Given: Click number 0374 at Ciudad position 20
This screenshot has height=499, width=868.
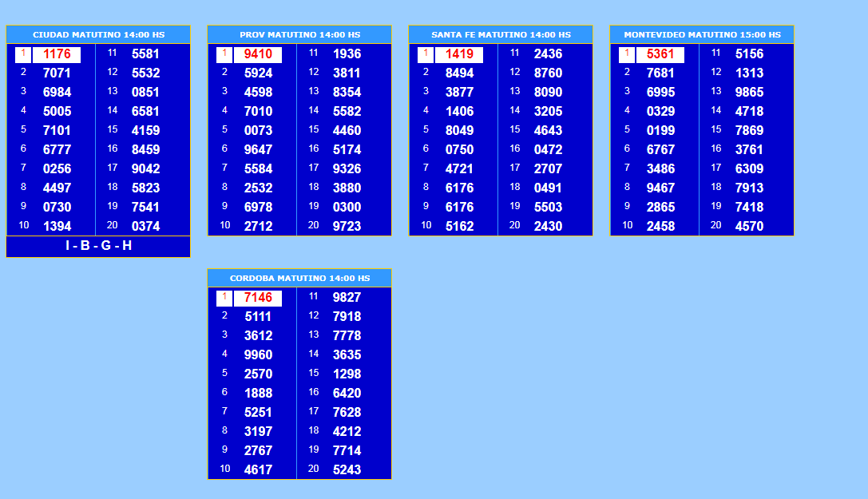Looking at the screenshot, I should coord(145,227).
